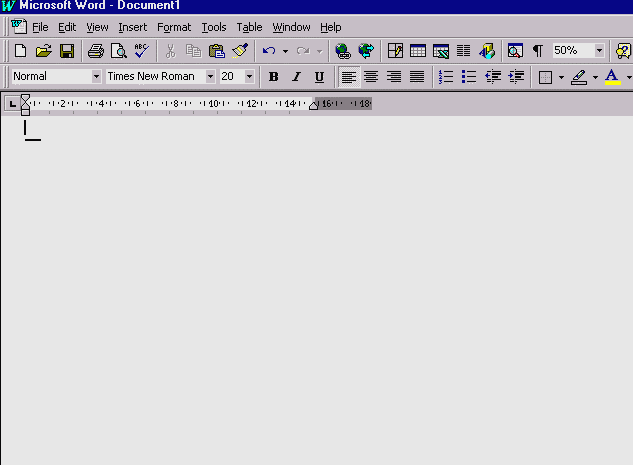The width and height of the screenshot is (633, 465).
Task: Toggle Show/Hide paragraph marks
Action: (537, 50)
